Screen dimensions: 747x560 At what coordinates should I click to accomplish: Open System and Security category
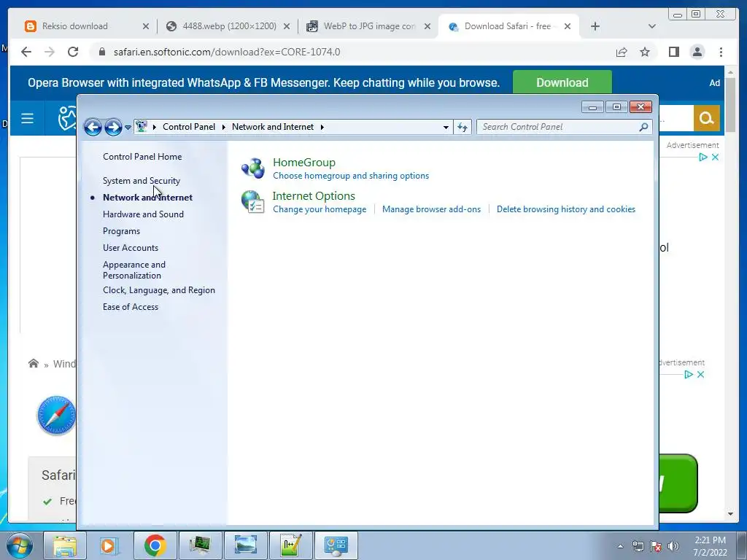pyautogui.click(x=142, y=181)
